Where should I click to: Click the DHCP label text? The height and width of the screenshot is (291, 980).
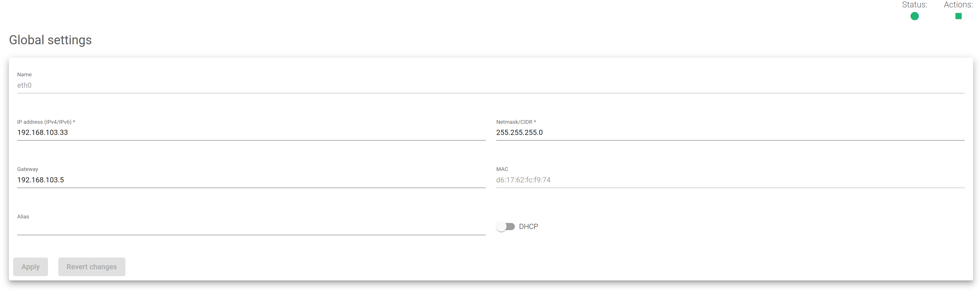[x=528, y=226]
